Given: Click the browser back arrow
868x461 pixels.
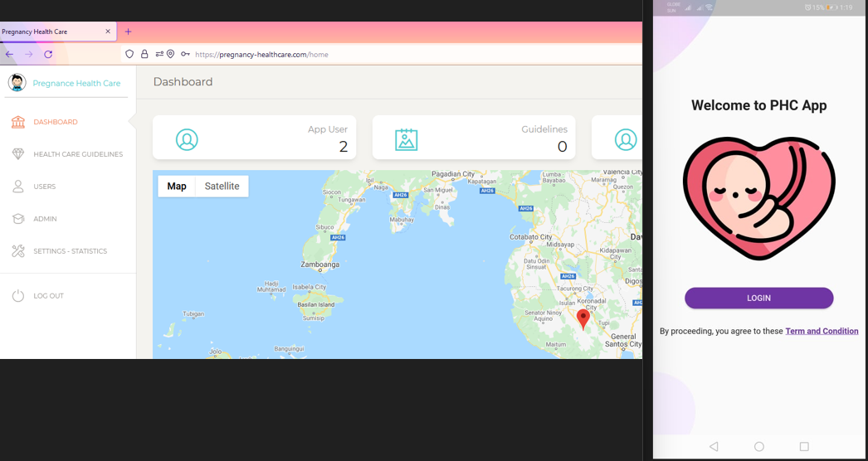Looking at the screenshot, I should tap(9, 54).
